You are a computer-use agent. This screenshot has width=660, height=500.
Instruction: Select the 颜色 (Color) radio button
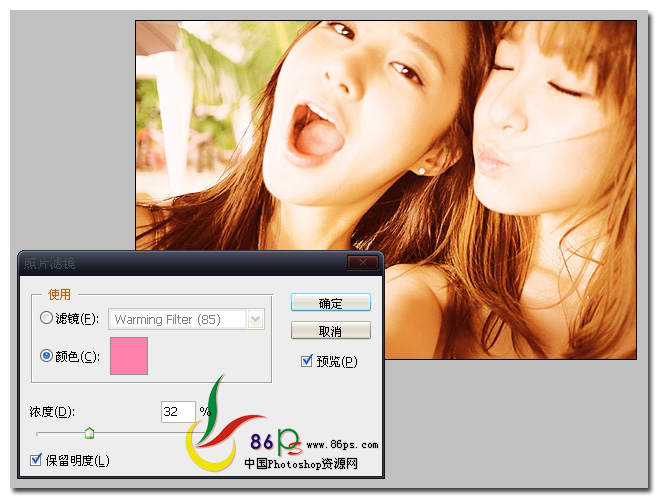point(46,356)
